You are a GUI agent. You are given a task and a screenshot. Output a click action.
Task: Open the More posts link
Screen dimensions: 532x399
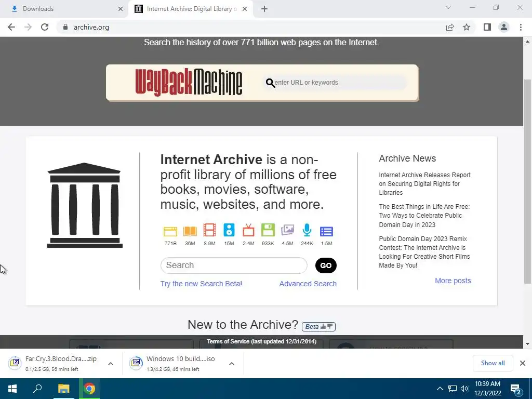pyautogui.click(x=453, y=281)
